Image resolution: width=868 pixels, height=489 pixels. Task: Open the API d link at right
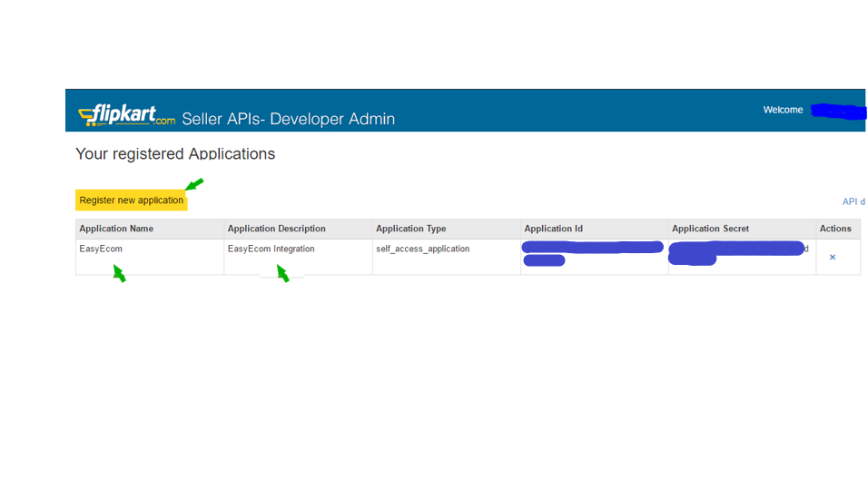tap(853, 202)
